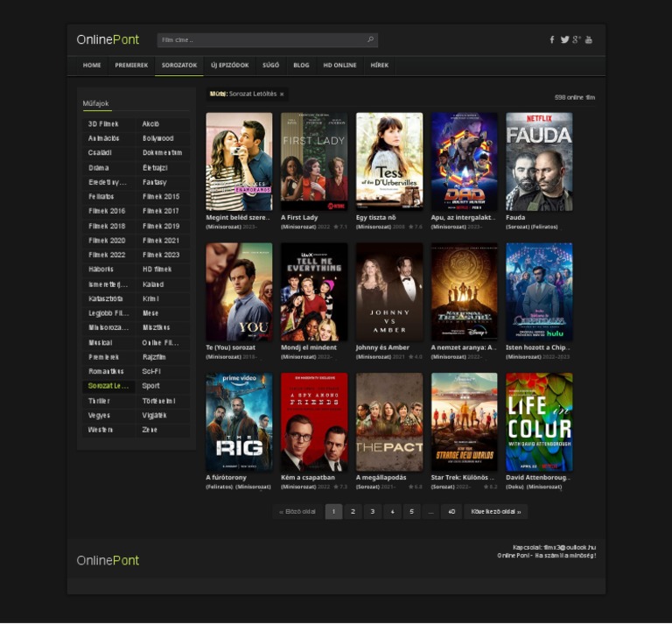
Task: Jump to last page 40
Action: tap(451, 512)
